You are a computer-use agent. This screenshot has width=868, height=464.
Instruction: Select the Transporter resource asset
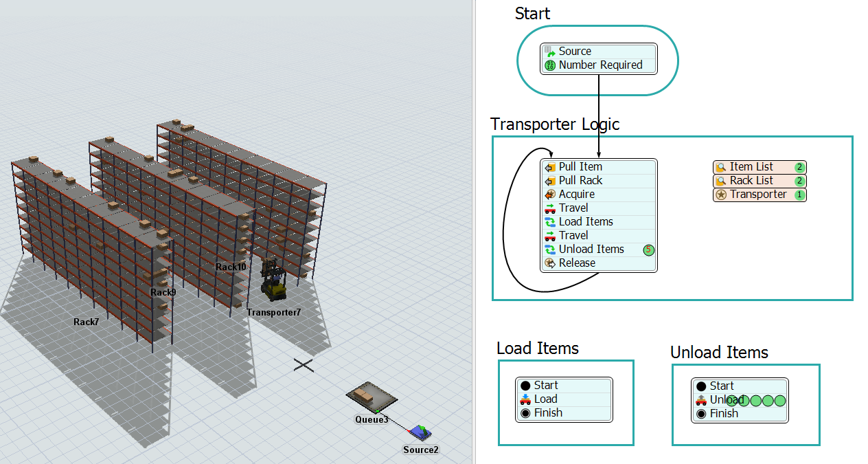coord(757,195)
